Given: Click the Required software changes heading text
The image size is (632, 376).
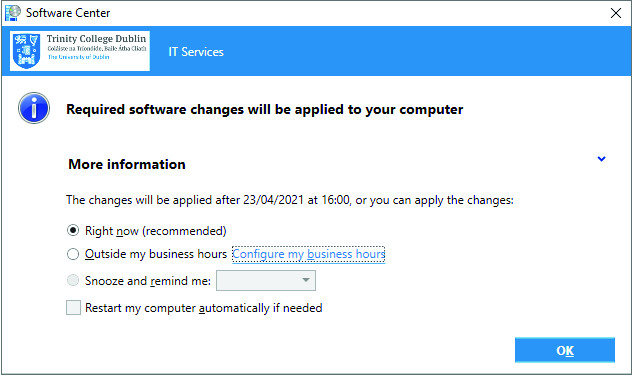Looking at the screenshot, I should click(x=264, y=110).
